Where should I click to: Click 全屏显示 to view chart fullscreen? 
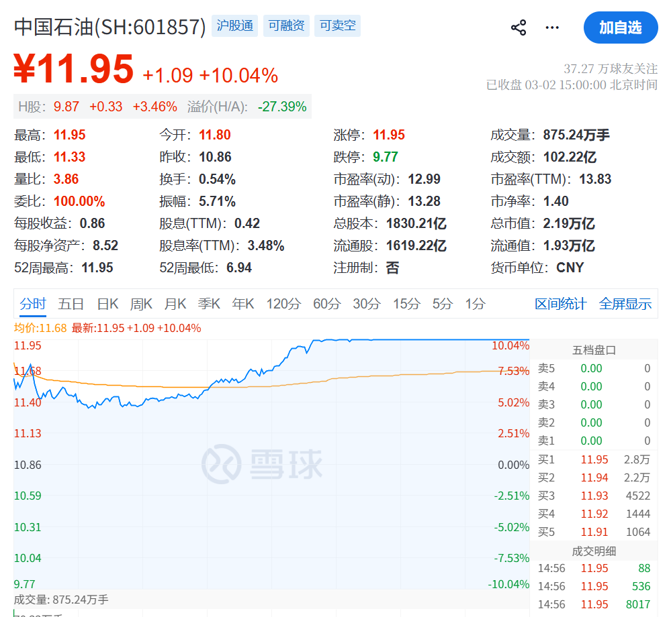click(x=625, y=304)
